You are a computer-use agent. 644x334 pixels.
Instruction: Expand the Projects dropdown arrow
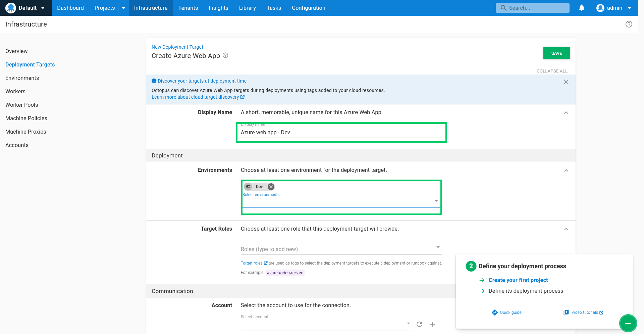(x=123, y=8)
